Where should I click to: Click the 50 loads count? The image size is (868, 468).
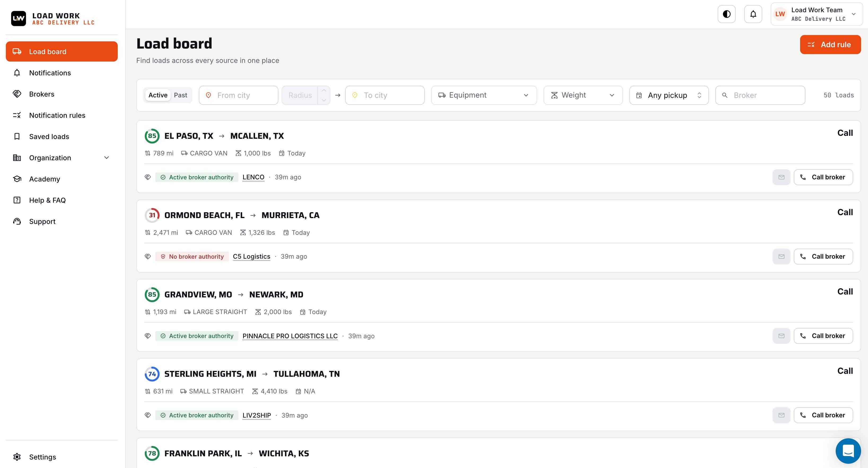[x=839, y=95]
